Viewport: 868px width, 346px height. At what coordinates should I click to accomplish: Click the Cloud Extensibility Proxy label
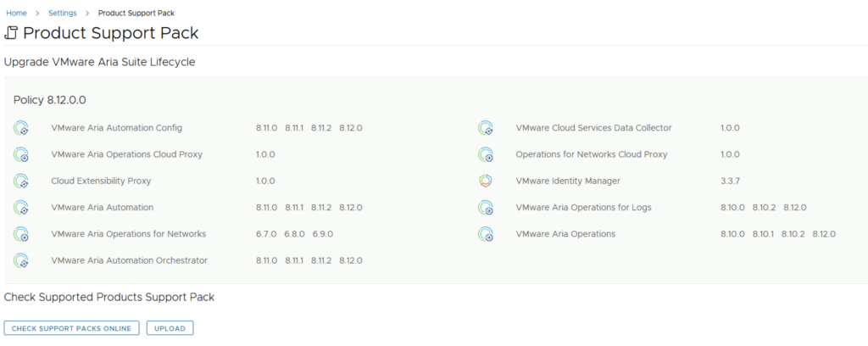click(x=101, y=181)
